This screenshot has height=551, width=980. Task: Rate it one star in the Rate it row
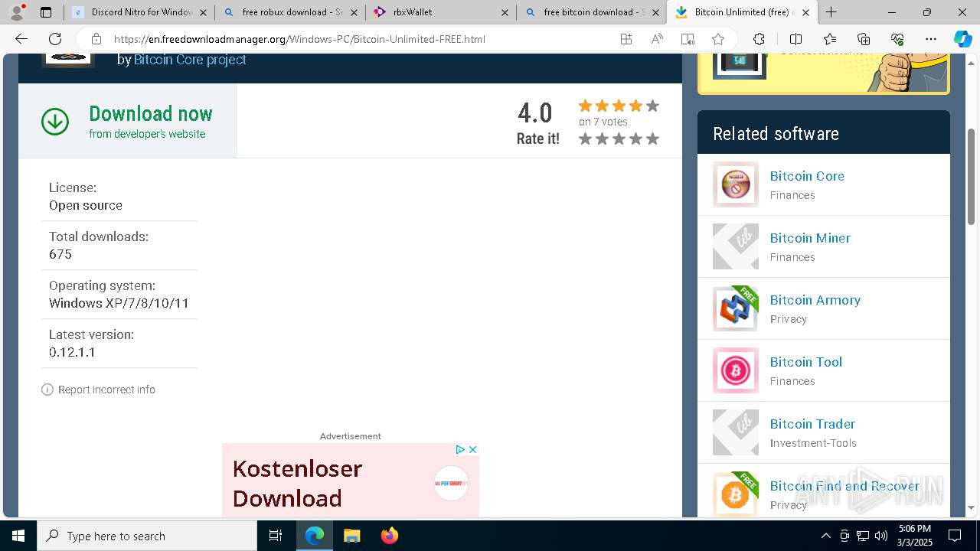[585, 139]
